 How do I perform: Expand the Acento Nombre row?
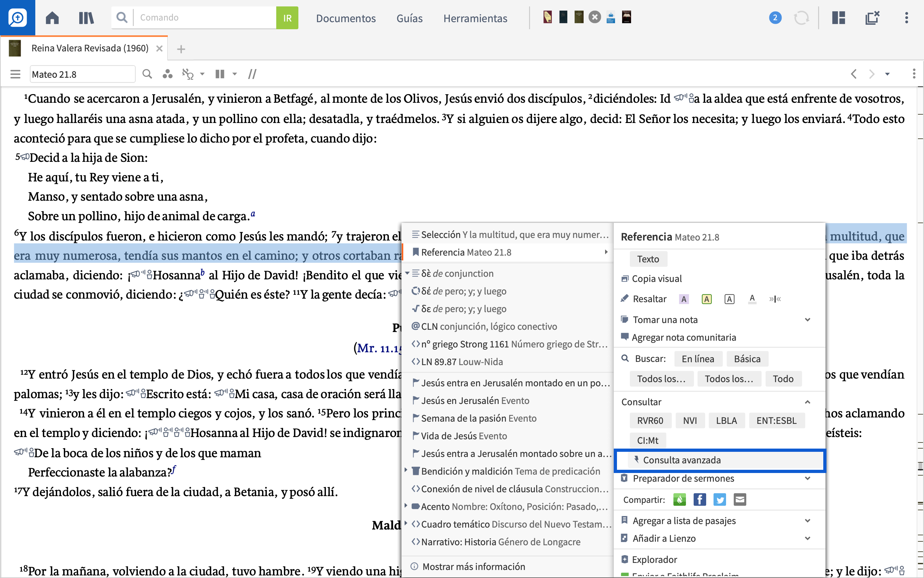(x=406, y=506)
